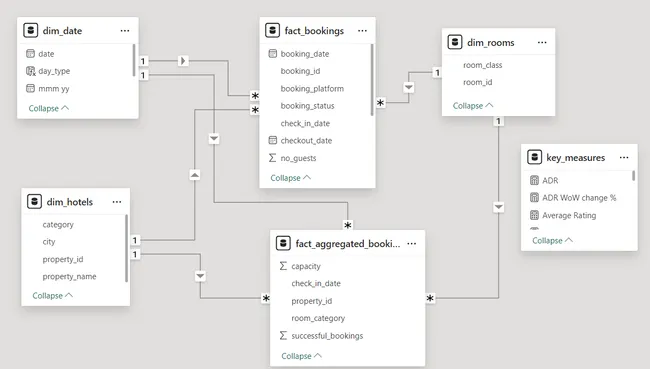
Task: Select filter direction arrow on dim_date to fact_bookings relationship
Action: 183,61
